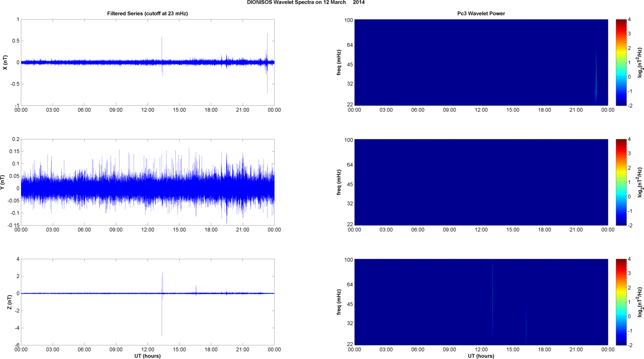Viewport: 644px width, 359px height.
Task: Click the log2(nT²/Hz) label beside the bottom colorbar
Action: click(x=640, y=302)
